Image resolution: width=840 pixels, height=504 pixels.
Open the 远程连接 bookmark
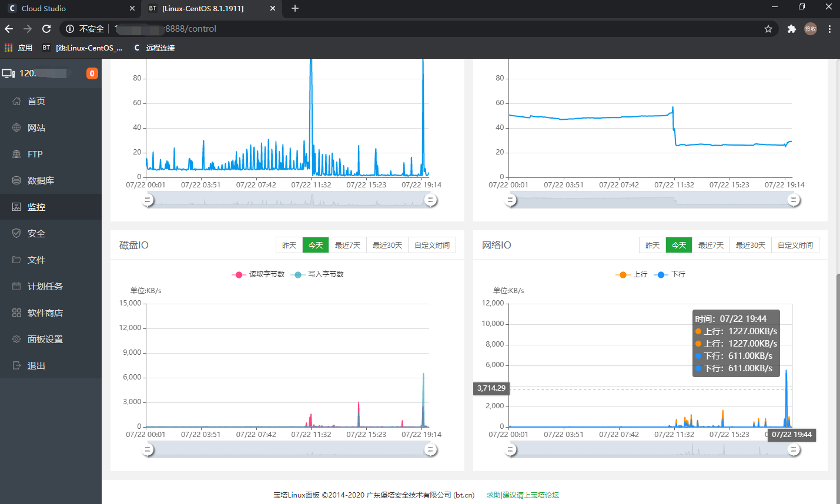point(154,48)
